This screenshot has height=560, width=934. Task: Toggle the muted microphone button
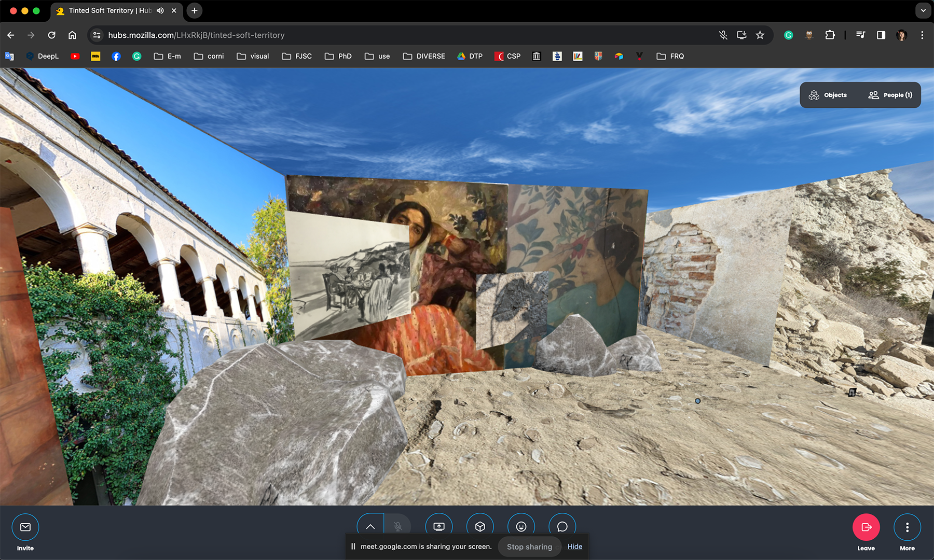coord(398,526)
